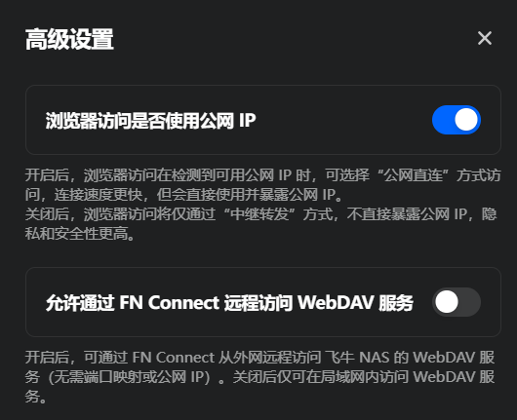517x420 pixels.
Task: Click the "公网直连" quoted term in the description
Action: tap(414, 175)
